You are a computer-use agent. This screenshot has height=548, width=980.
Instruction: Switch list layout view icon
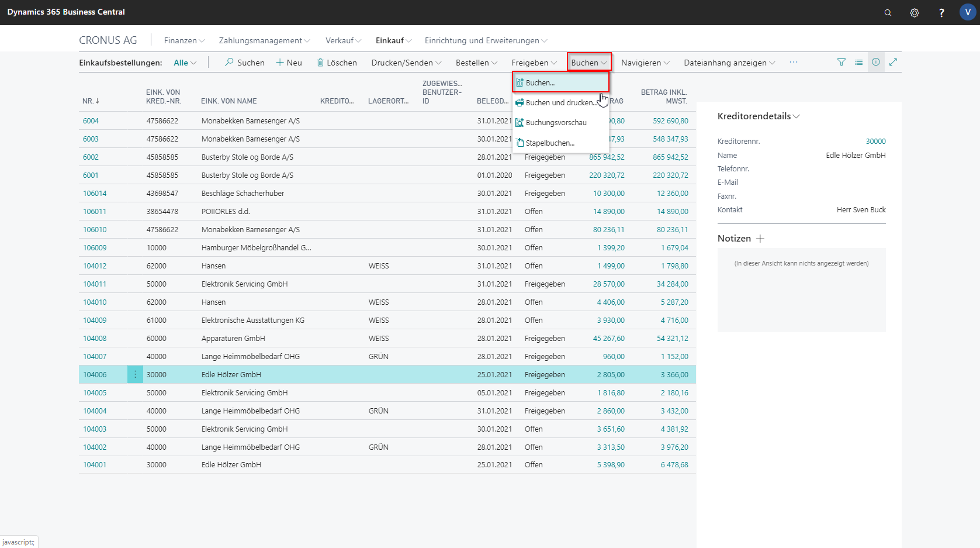click(858, 62)
